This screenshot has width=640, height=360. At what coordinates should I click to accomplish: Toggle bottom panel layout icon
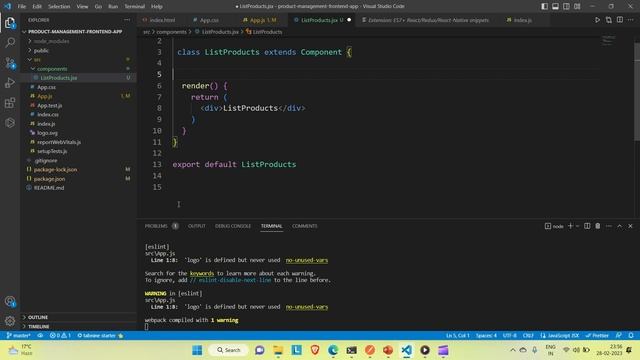(x=556, y=6)
